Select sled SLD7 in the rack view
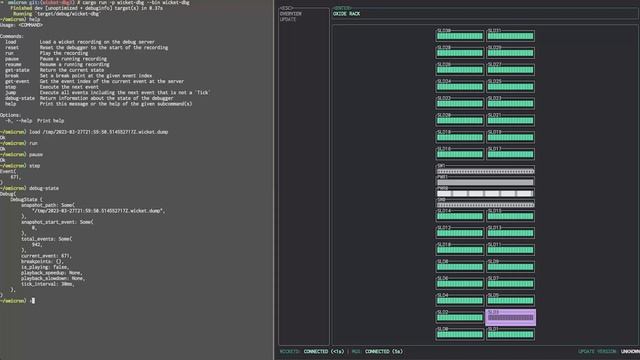 click(510, 284)
